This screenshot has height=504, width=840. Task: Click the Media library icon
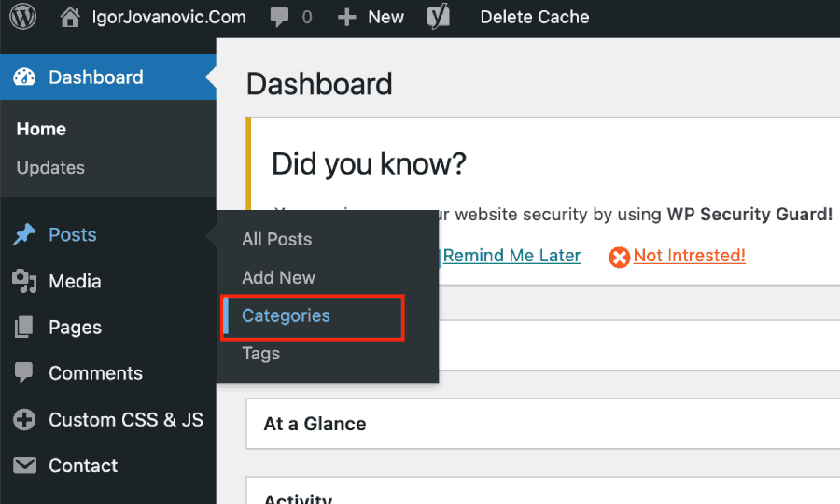[24, 281]
